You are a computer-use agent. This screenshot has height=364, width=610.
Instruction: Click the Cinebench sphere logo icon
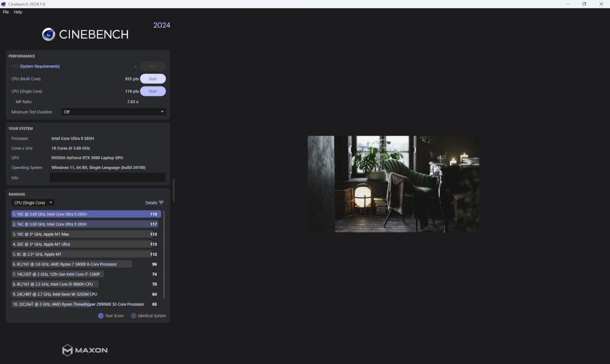tap(49, 34)
